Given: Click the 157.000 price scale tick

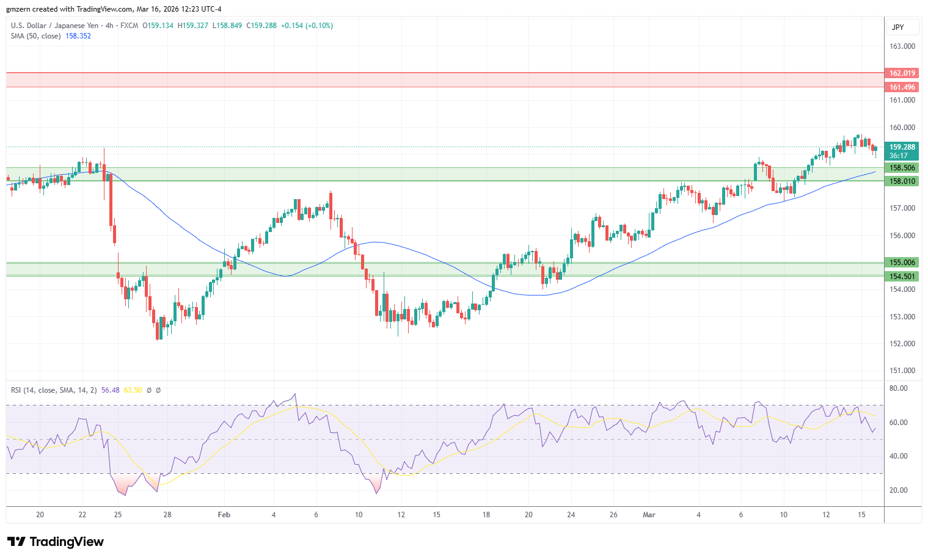Looking at the screenshot, I should [902, 208].
